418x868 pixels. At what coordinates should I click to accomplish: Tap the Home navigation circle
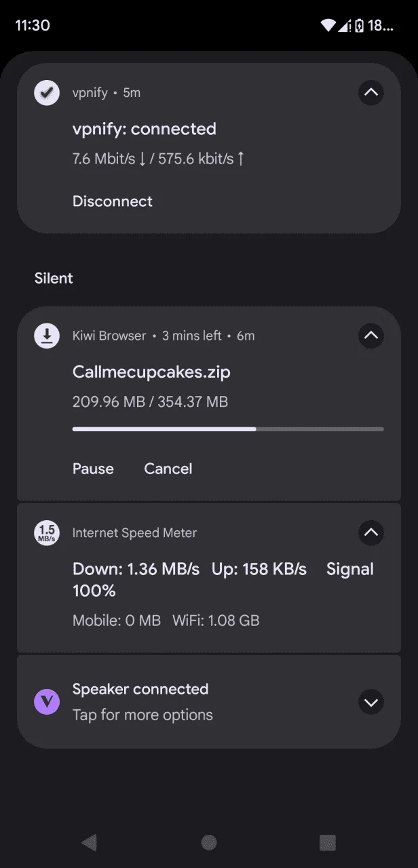click(209, 842)
